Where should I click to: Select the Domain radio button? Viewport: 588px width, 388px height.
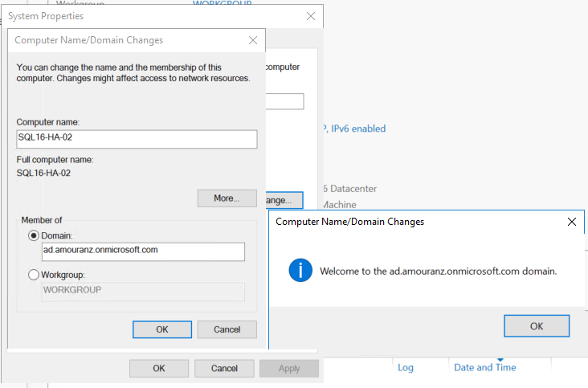coord(34,236)
